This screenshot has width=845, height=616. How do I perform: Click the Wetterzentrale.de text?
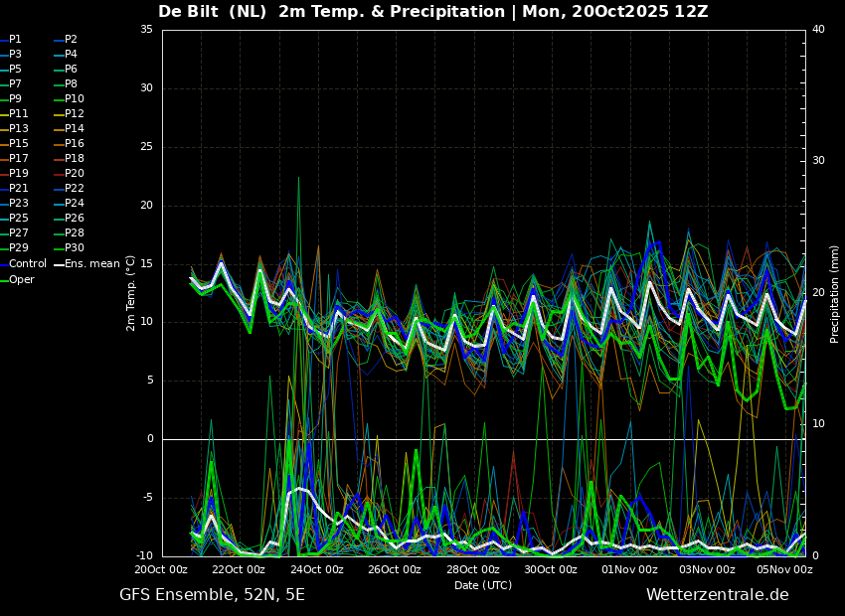coord(718,595)
